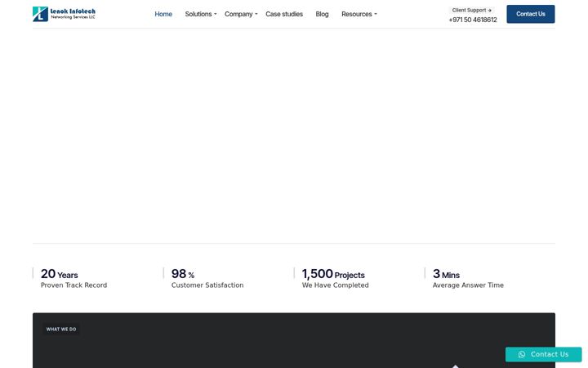
Task: Open the Blog page
Action: click(322, 14)
